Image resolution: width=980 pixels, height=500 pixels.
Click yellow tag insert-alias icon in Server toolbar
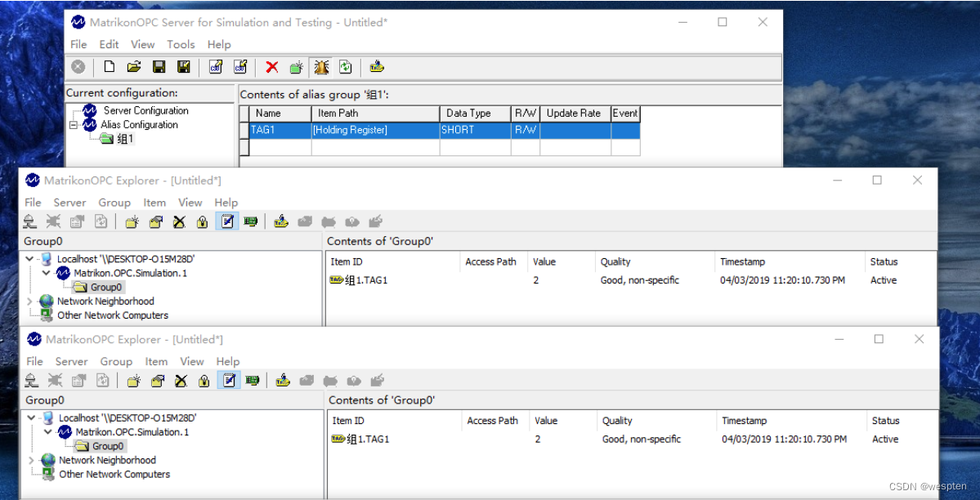point(376,67)
